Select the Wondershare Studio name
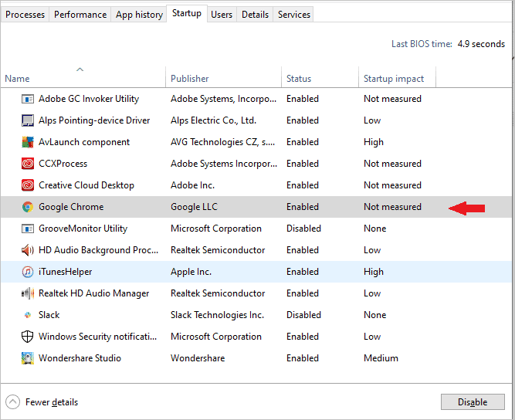Screen dimensions: 515x420 [80, 358]
